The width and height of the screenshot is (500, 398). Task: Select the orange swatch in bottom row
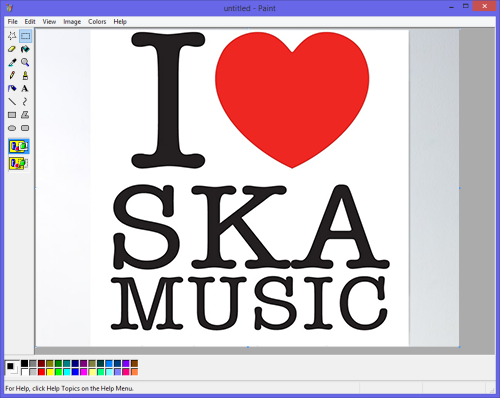[x=134, y=372]
